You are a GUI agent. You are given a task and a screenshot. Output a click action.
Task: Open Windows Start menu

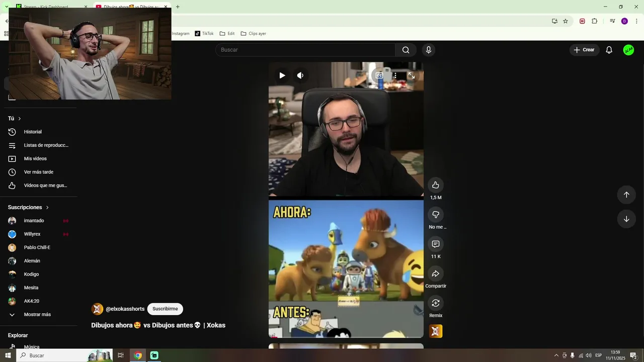(8, 355)
